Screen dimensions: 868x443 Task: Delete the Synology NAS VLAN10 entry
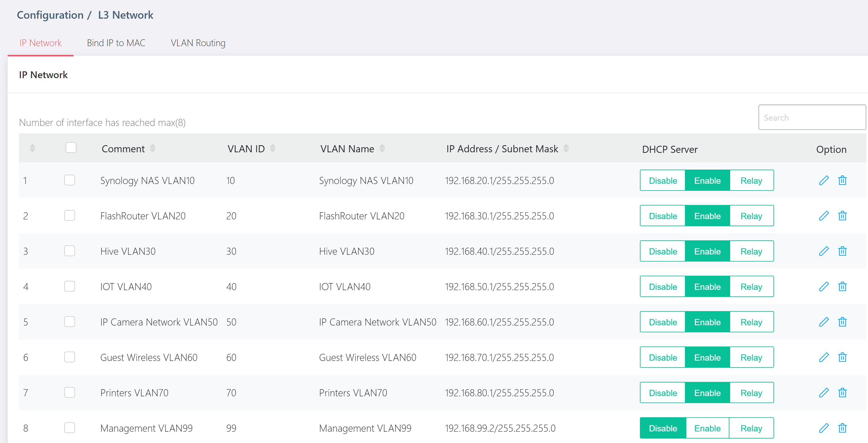pos(842,180)
